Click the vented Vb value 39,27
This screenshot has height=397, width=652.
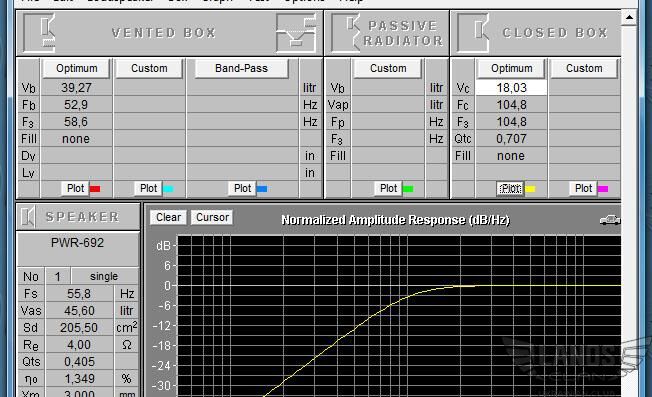[77, 88]
